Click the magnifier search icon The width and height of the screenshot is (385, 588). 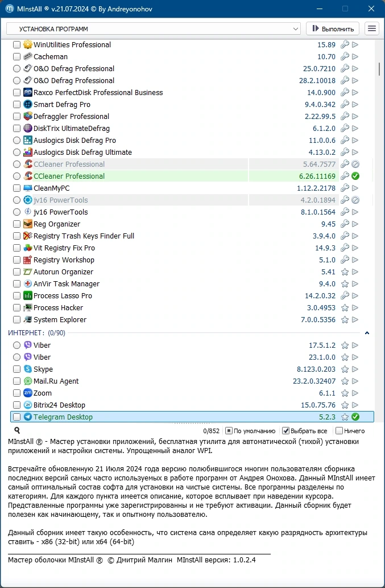tap(17, 430)
